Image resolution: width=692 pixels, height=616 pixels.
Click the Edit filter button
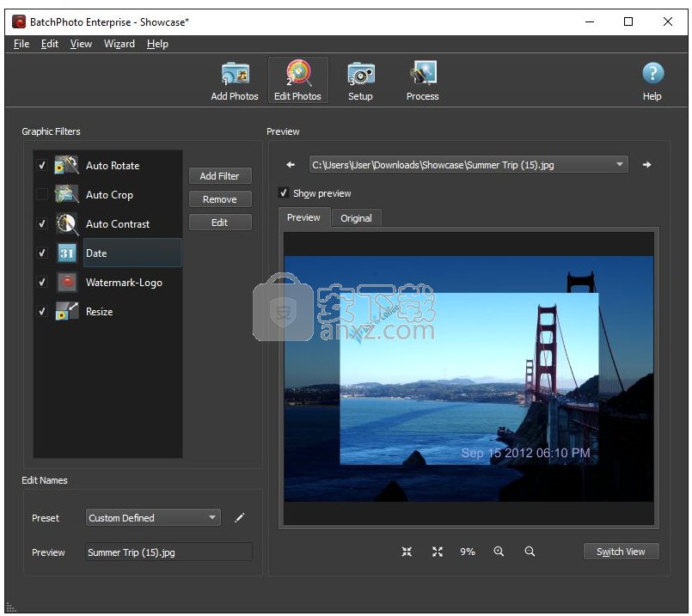coord(220,223)
